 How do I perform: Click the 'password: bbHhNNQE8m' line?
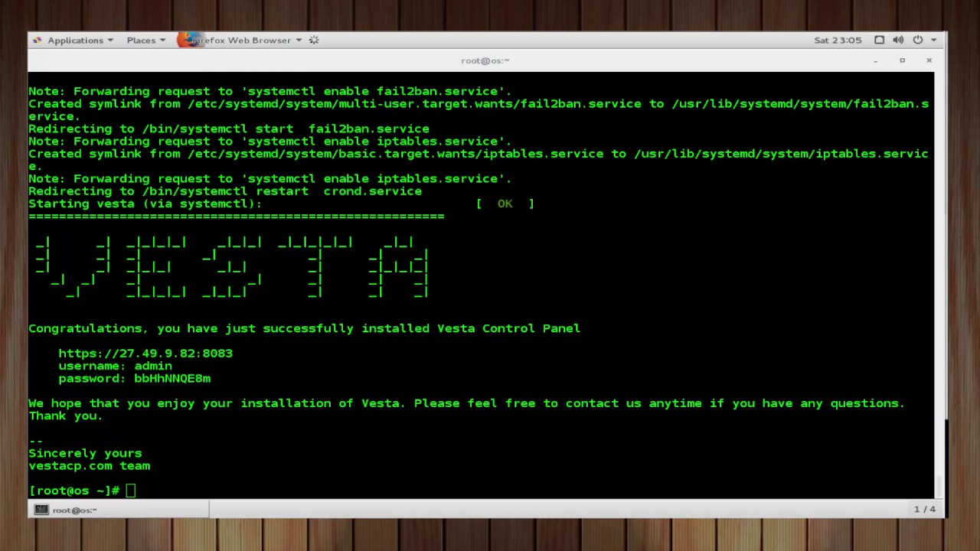[135, 378]
